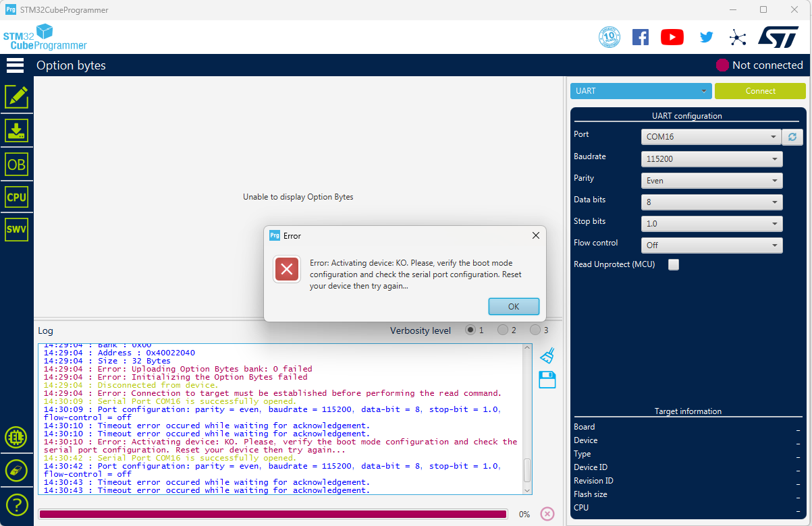Open the Baudrate dropdown
The image size is (812, 526).
pyautogui.click(x=711, y=158)
